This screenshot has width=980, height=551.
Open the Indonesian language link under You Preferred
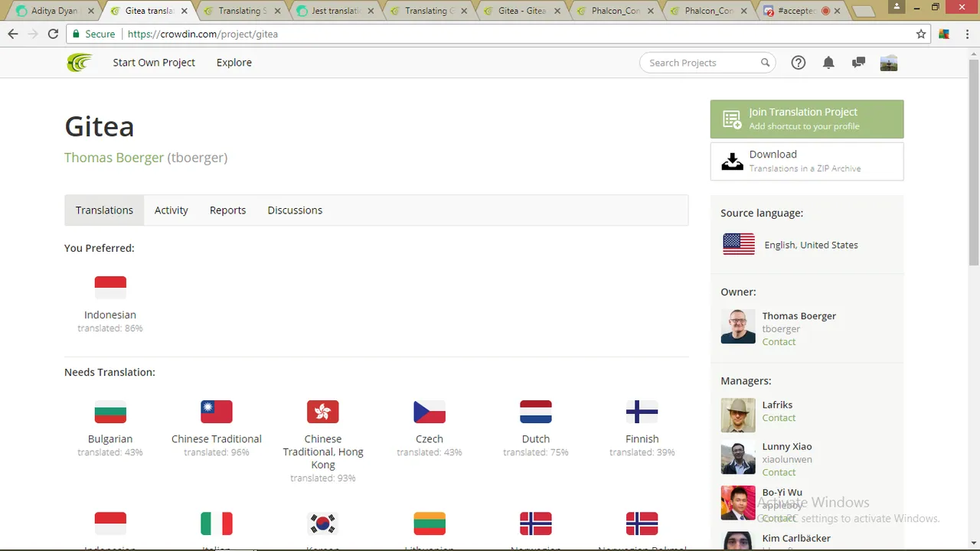110,315
